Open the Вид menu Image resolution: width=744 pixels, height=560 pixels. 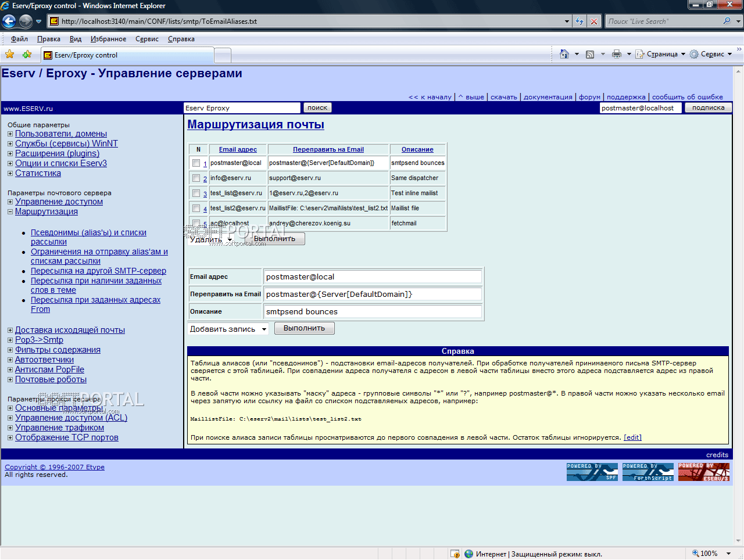click(76, 39)
